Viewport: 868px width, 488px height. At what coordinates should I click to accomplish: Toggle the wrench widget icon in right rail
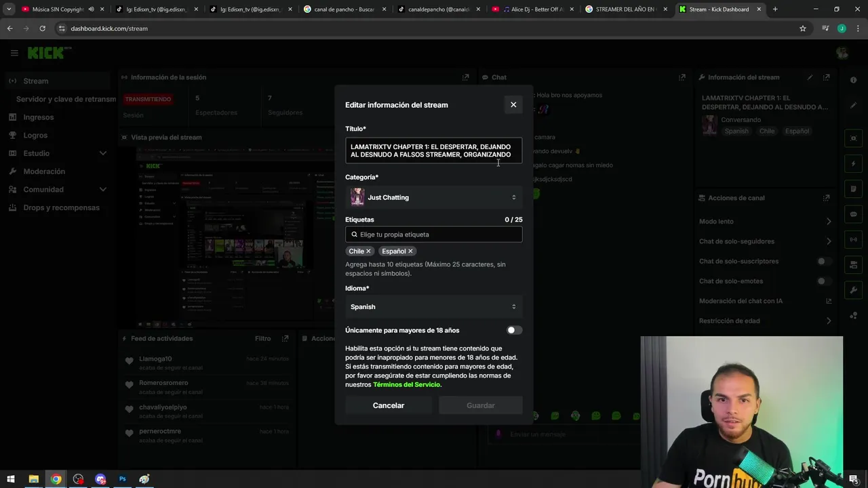[x=854, y=290]
